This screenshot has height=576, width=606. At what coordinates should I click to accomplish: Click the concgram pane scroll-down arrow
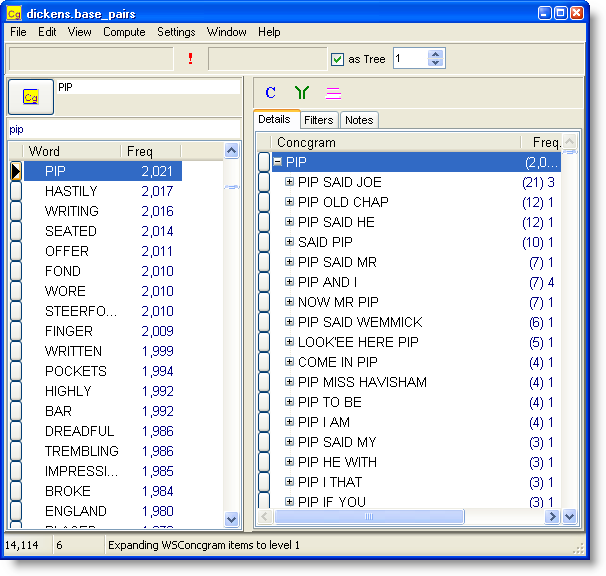pyautogui.click(x=570, y=516)
